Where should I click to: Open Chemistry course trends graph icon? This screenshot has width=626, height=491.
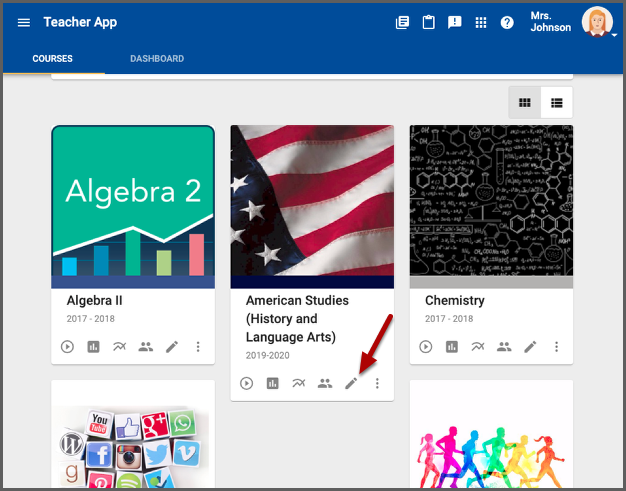478,347
